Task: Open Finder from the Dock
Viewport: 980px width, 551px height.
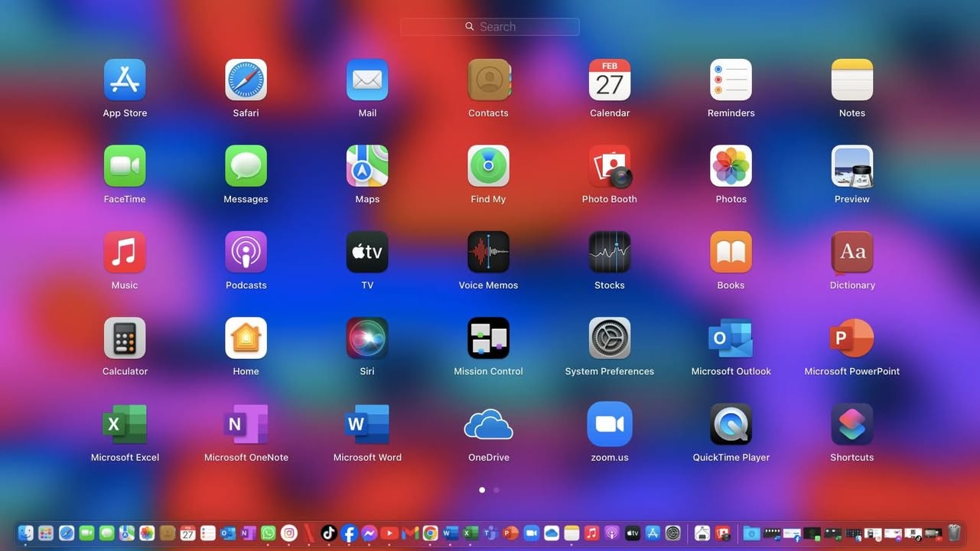Action: point(26,533)
